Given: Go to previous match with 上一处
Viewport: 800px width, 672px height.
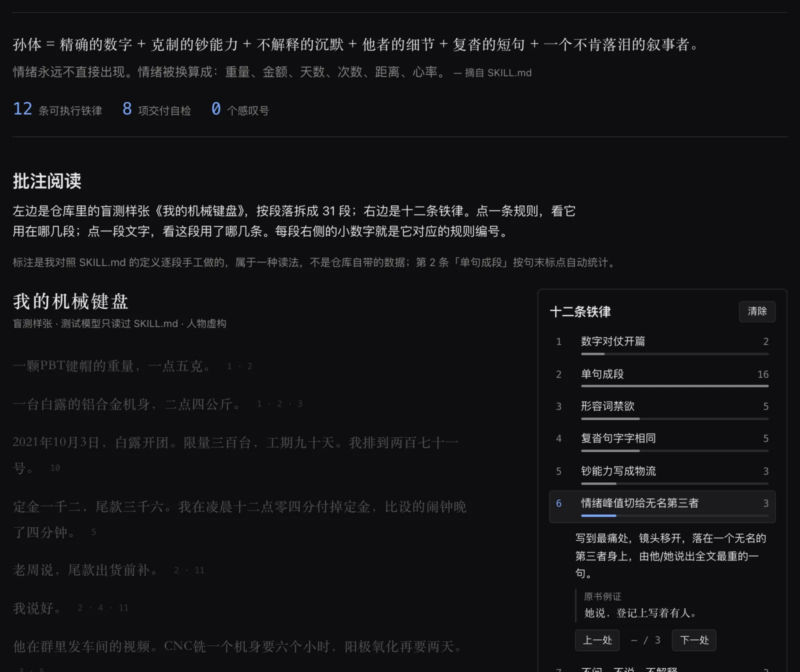Looking at the screenshot, I should coord(597,640).
